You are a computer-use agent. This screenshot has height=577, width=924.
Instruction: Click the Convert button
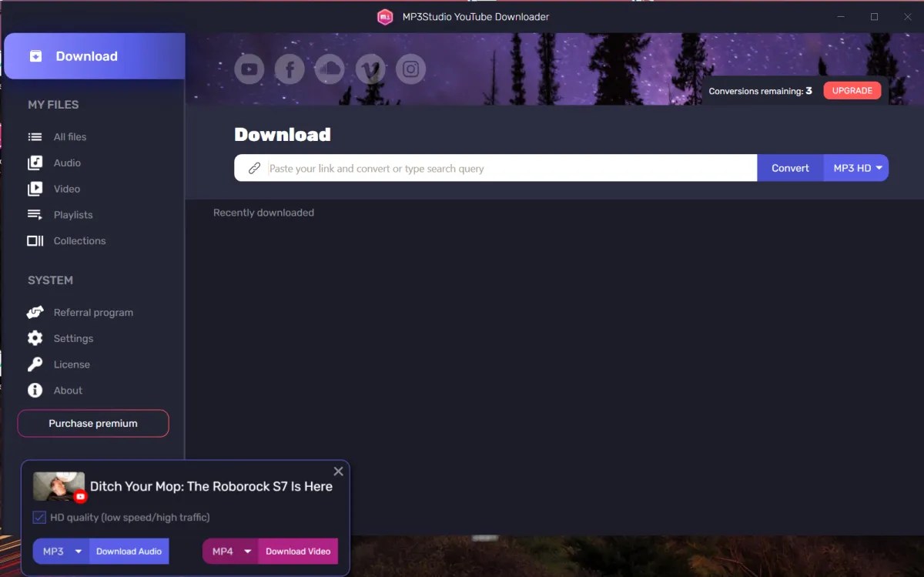790,167
